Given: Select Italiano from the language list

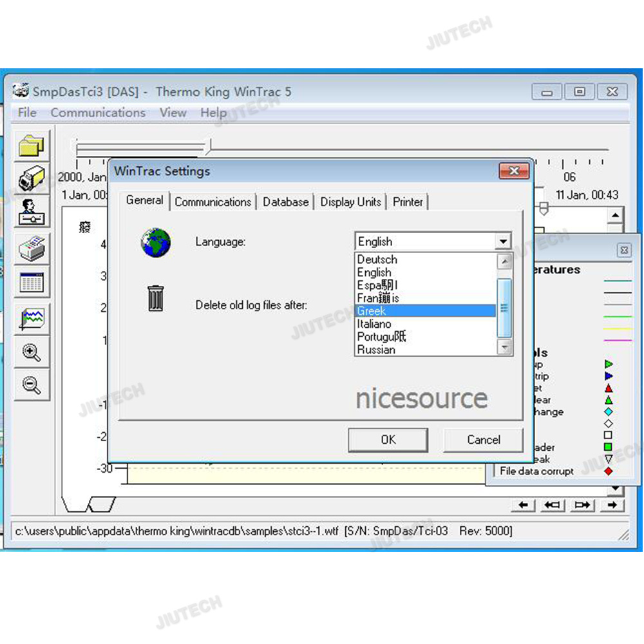Looking at the screenshot, I should pyautogui.click(x=426, y=324).
